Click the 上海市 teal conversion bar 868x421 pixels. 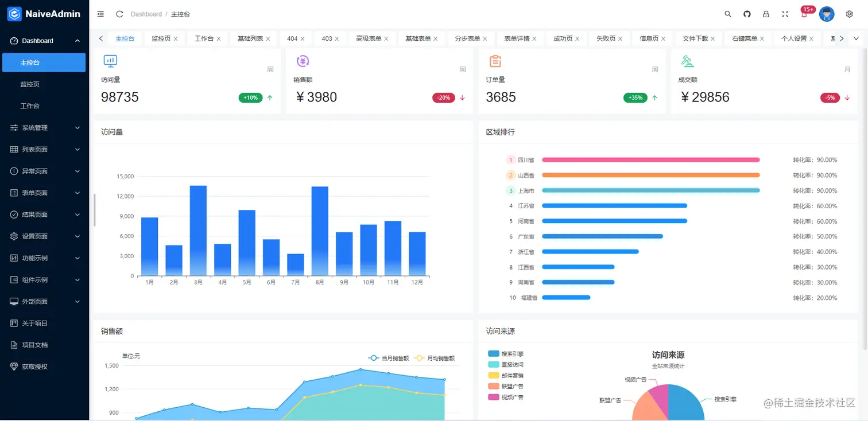tap(651, 190)
